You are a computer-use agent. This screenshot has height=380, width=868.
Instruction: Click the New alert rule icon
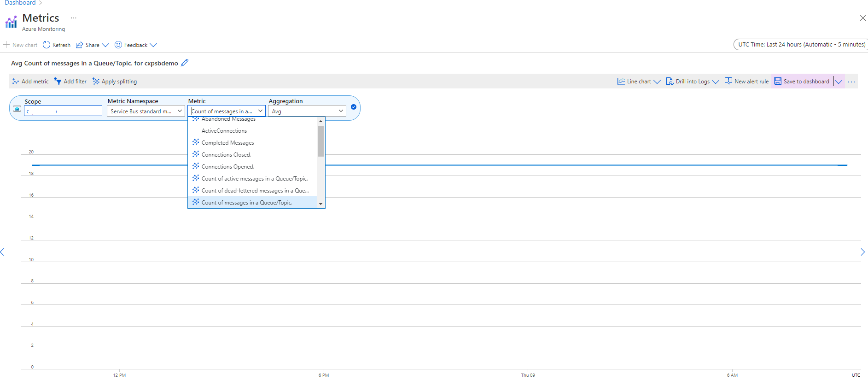tap(728, 81)
